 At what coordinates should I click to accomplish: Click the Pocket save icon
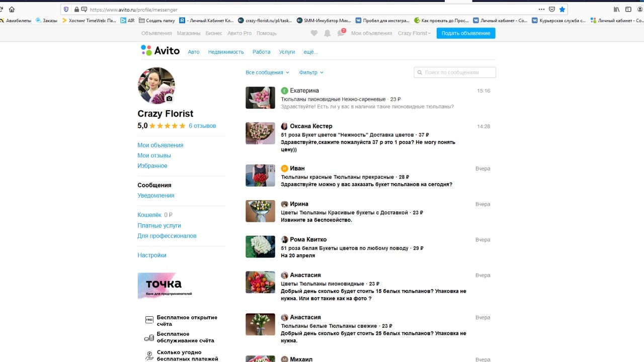click(552, 9)
